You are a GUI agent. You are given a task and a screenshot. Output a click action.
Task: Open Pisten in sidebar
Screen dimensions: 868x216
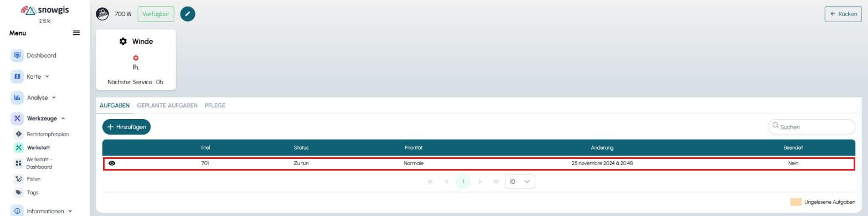(33, 179)
